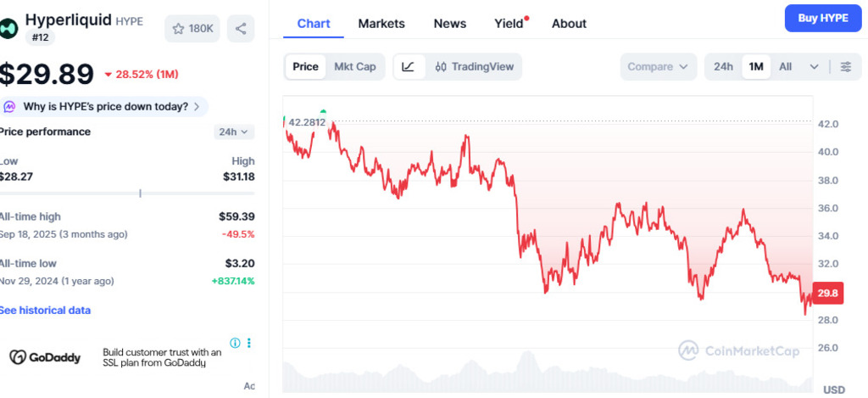The height and width of the screenshot is (398, 868).
Task: Open the Price performance 24h dropdown
Action: pos(234,132)
